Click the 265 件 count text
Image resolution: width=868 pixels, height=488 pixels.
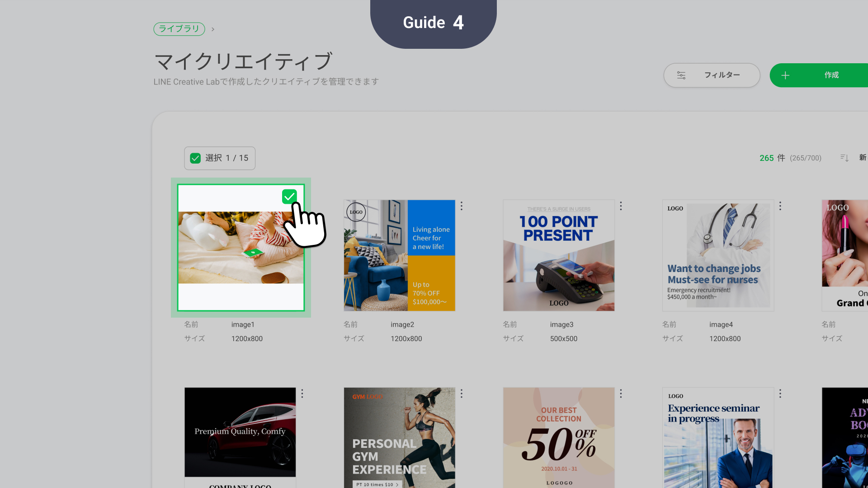[772, 158]
